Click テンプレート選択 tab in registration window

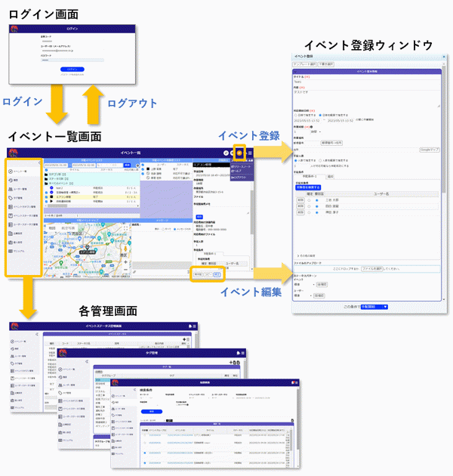pos(305,64)
